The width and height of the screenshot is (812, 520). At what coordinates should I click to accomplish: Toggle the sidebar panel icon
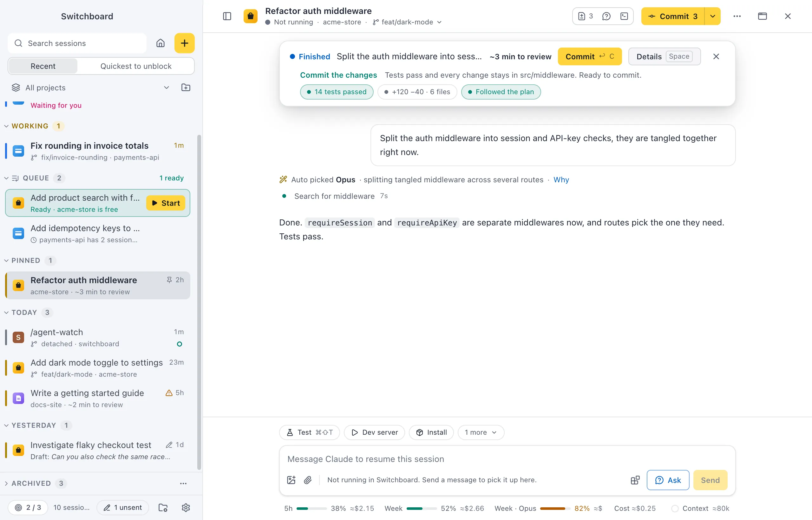(227, 16)
